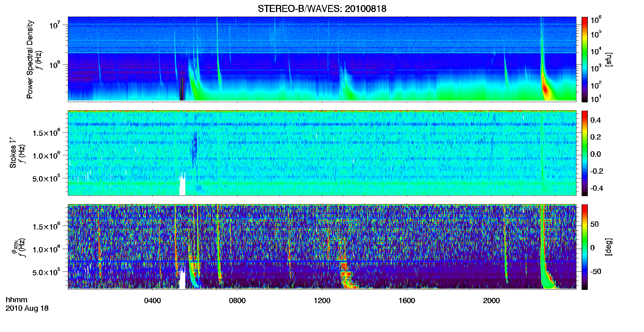The width and height of the screenshot is (644, 332).
Task: Click the white data gap in φ RTN panel
Action: [183, 280]
